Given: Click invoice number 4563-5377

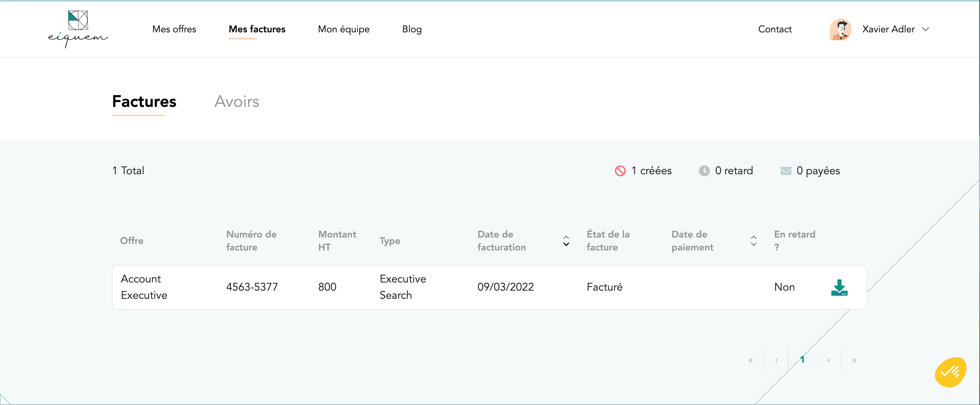Looking at the screenshot, I should [x=252, y=287].
